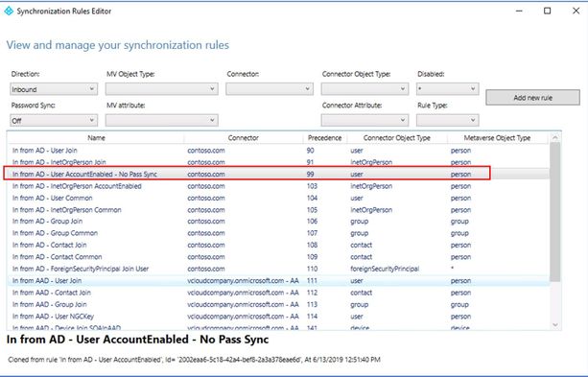
Task: Click the scroll down arrow of rules list
Action: point(555,325)
